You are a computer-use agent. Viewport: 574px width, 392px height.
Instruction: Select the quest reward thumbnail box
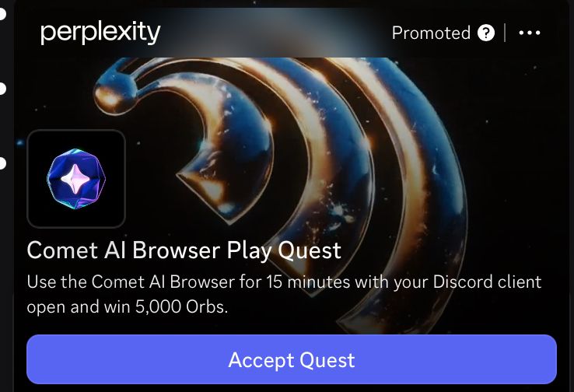pos(76,179)
